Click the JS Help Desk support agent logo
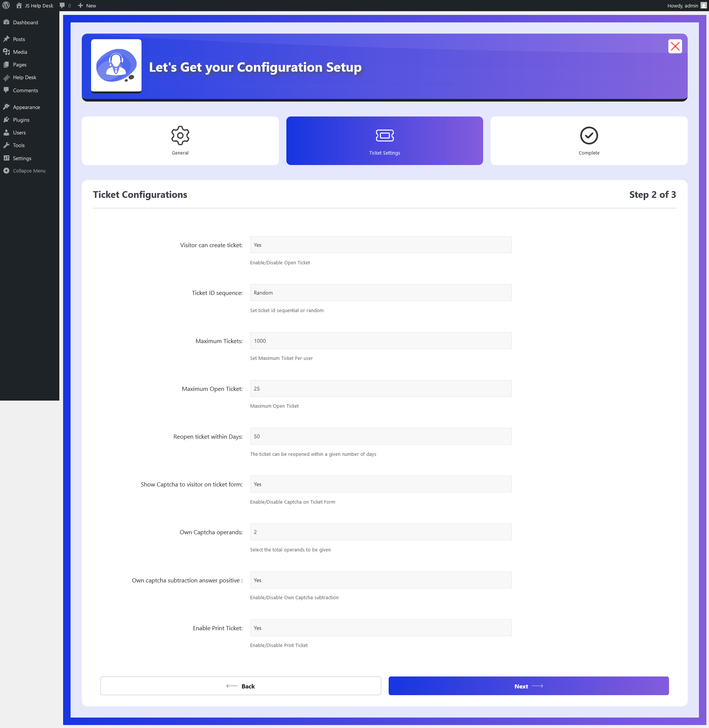The image size is (709, 728). coord(116,66)
